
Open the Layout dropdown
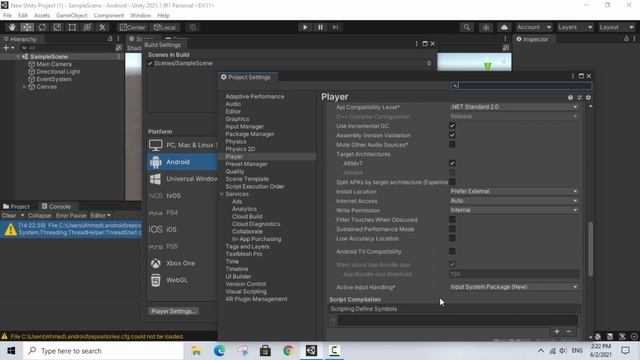tap(617, 27)
